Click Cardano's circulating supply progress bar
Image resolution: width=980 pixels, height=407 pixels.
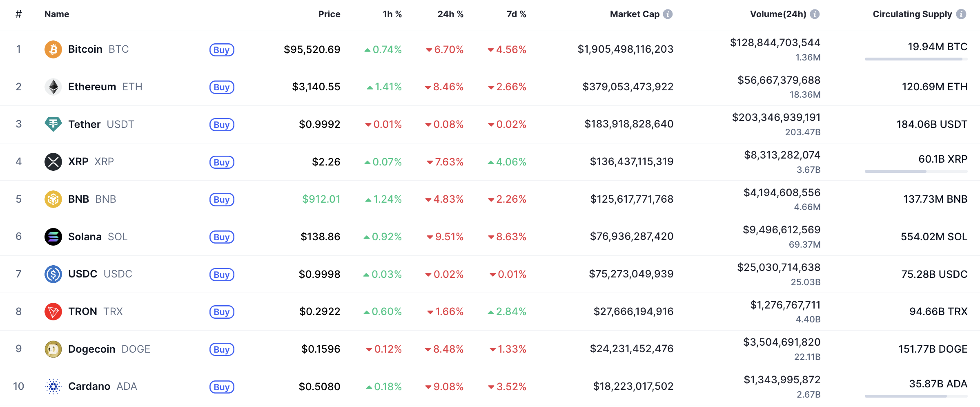[x=916, y=396]
